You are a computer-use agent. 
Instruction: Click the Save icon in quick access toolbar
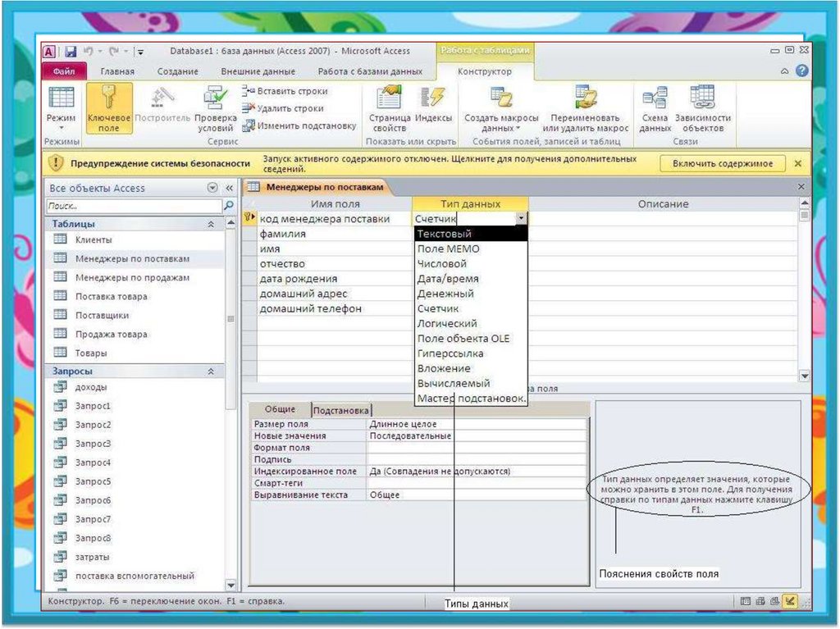click(x=71, y=52)
